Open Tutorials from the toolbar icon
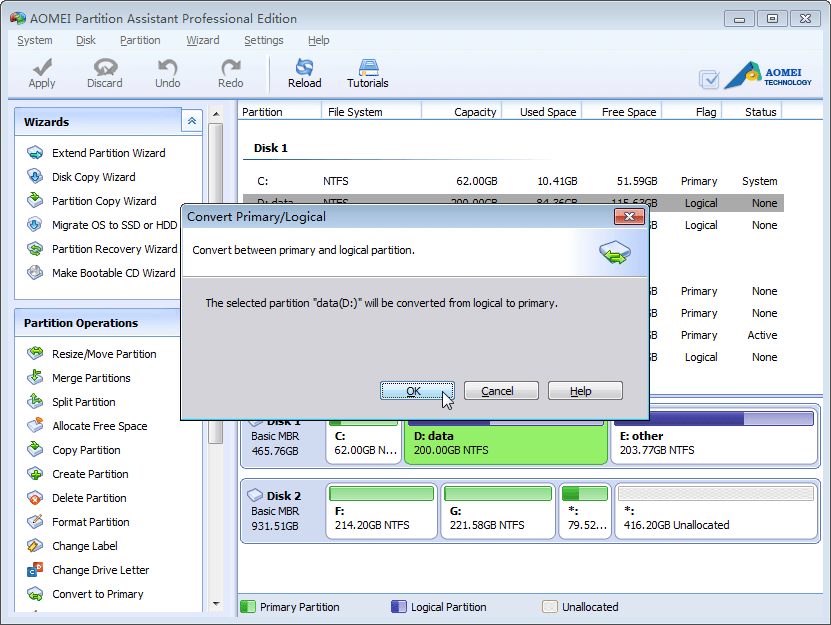Viewport: 831px width, 625px height. pos(367,72)
